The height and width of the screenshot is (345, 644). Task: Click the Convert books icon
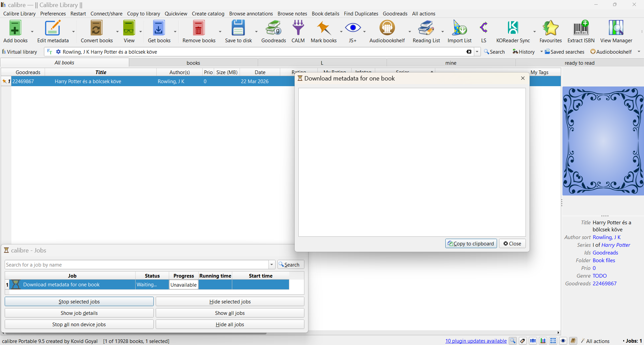coord(96,28)
